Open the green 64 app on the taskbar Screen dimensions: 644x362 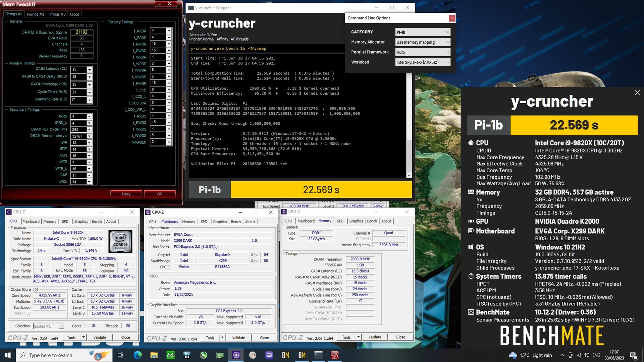170,355
